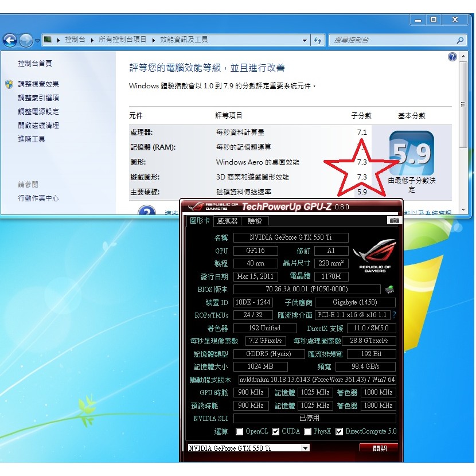Toggle the CUDA checkbox

(276, 431)
